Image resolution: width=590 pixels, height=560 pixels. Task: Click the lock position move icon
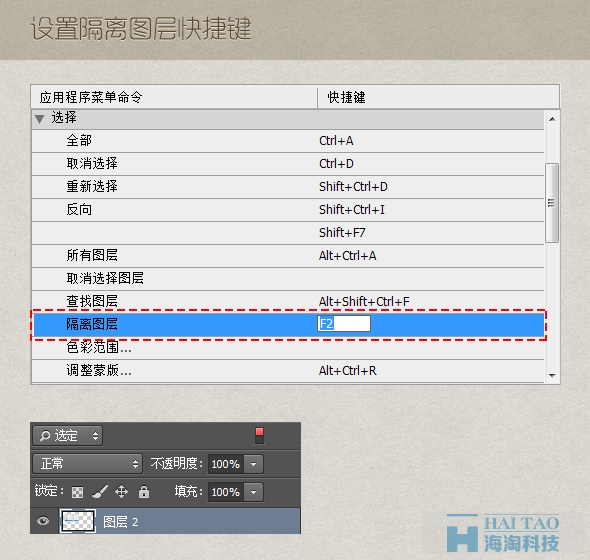(122, 492)
